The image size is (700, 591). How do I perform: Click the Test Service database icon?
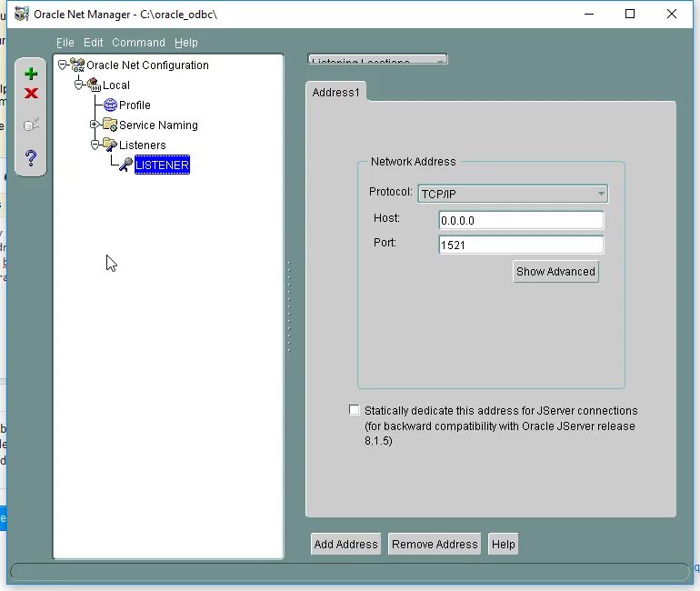(x=31, y=125)
